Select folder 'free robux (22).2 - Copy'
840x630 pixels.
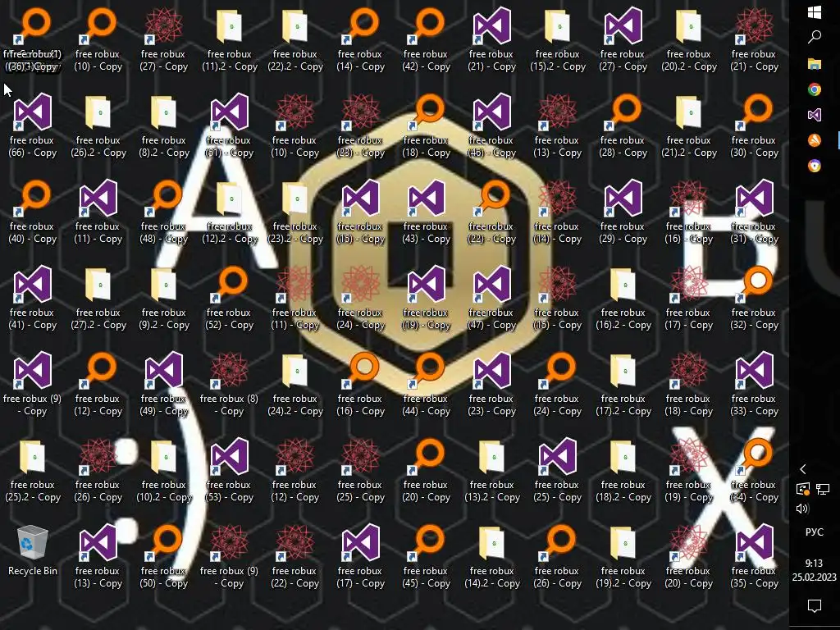click(x=295, y=39)
